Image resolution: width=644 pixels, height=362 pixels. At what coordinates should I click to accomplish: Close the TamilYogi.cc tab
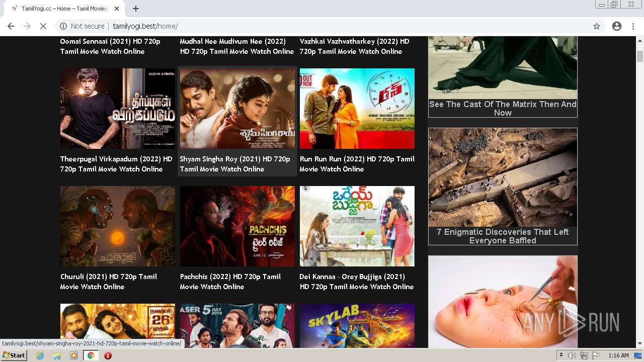coord(117,9)
